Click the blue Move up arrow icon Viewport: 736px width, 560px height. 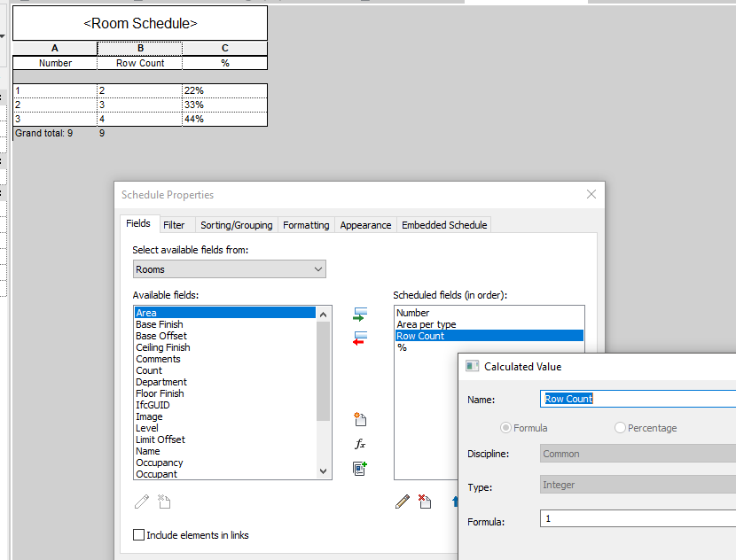[454, 502]
